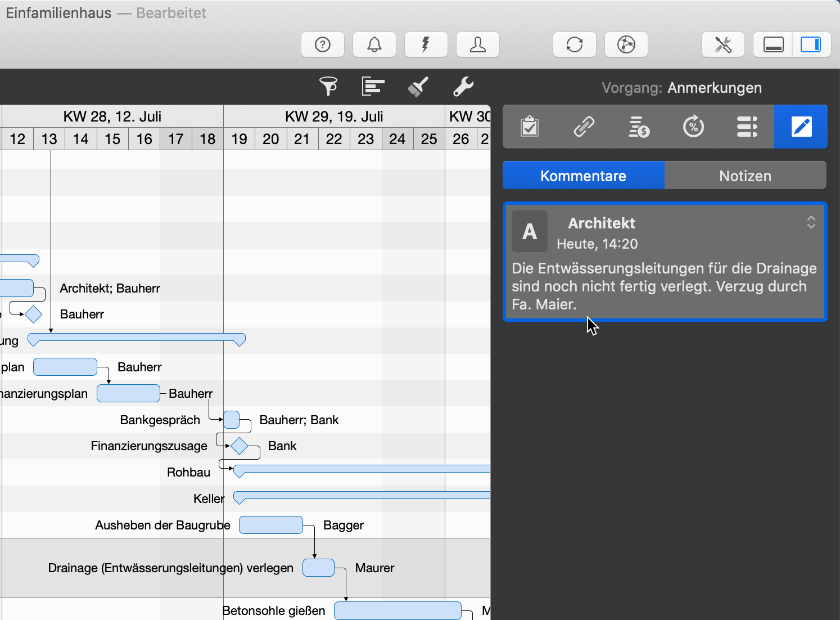Switch to the Notizen tab

tap(745, 176)
